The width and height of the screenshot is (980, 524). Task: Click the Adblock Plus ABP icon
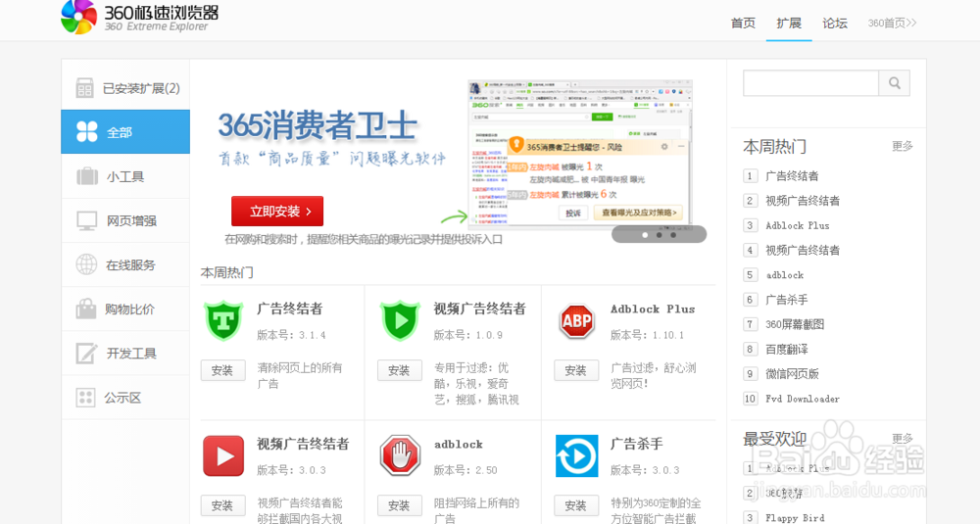(x=576, y=321)
